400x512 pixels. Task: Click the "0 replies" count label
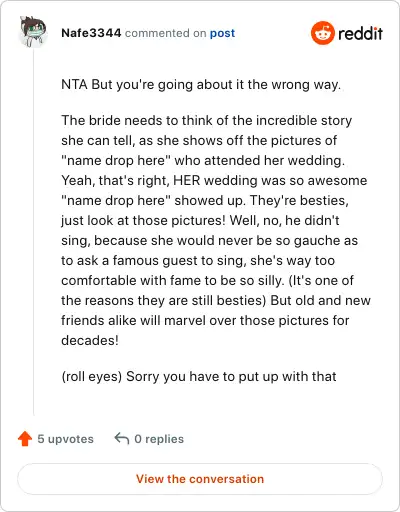point(159,439)
